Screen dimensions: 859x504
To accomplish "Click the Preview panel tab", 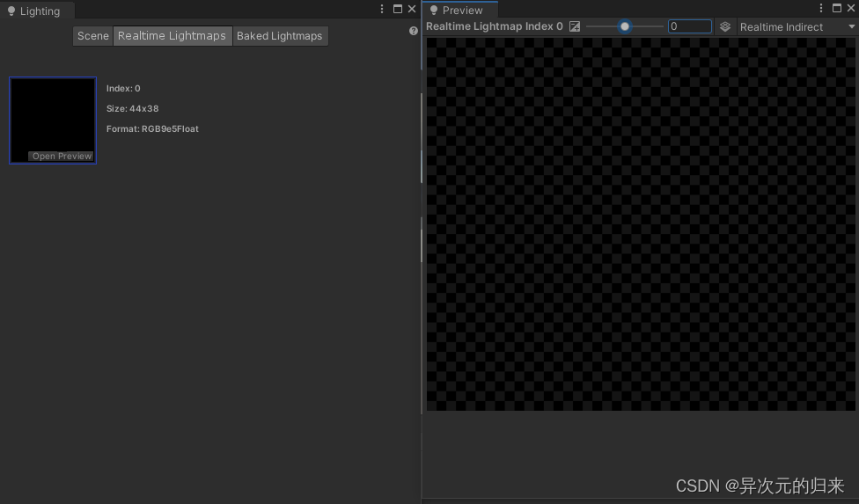I will [x=459, y=11].
